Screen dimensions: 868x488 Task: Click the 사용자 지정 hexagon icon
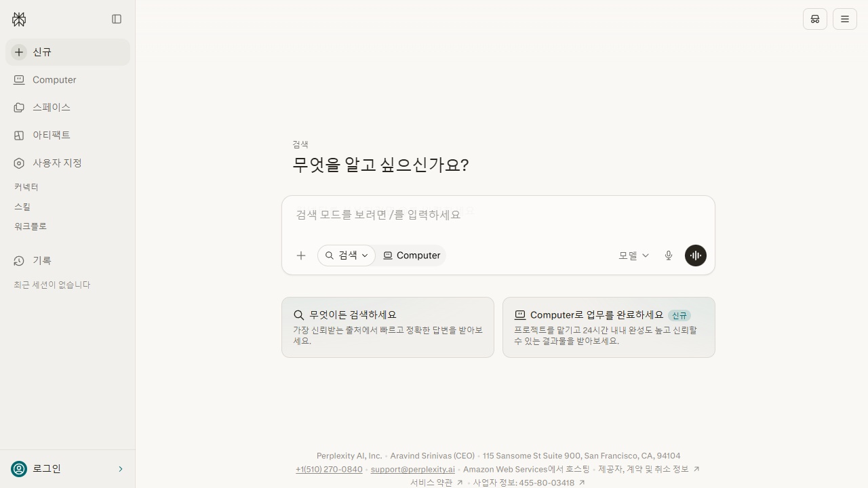click(19, 163)
